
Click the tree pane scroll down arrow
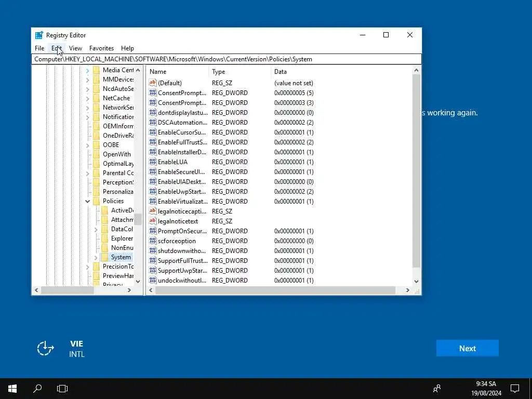(138, 281)
